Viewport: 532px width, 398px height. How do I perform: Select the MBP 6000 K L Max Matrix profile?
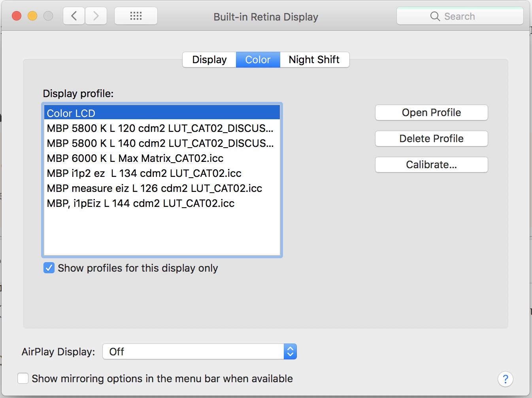tap(135, 158)
